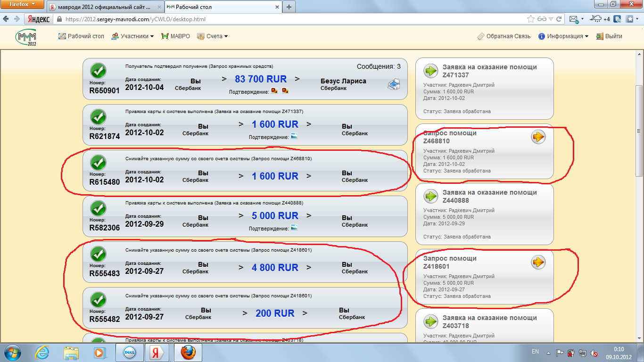Click the 200 RUR amount
Image resolution: width=644 pixels, height=362 pixels.
[275, 313]
